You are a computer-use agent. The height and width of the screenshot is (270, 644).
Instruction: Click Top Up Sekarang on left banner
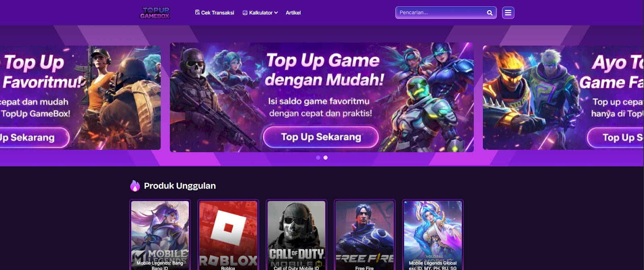pos(33,138)
